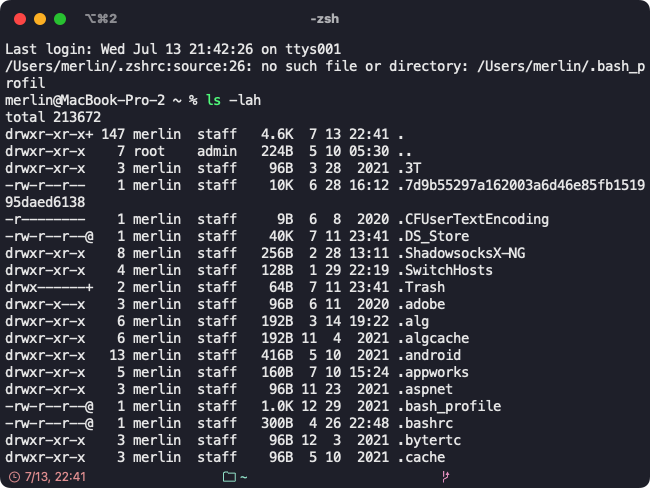Click the ⌥⌘2 window shortcut indicator
The width and height of the screenshot is (650, 488).
(x=101, y=19)
